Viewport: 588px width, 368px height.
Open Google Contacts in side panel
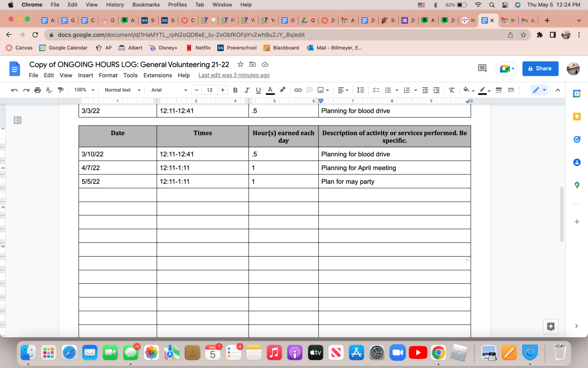pyautogui.click(x=577, y=162)
